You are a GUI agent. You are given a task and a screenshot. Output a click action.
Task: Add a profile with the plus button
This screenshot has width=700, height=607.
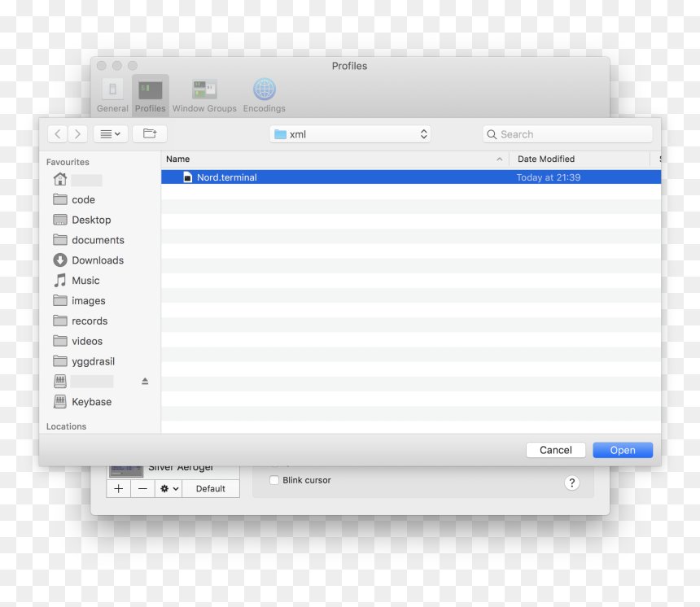point(119,489)
